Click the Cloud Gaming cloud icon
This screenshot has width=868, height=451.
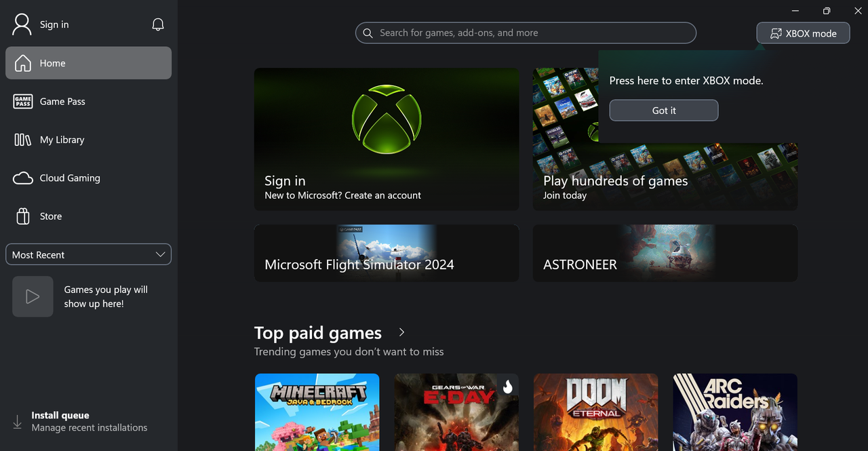(x=23, y=178)
